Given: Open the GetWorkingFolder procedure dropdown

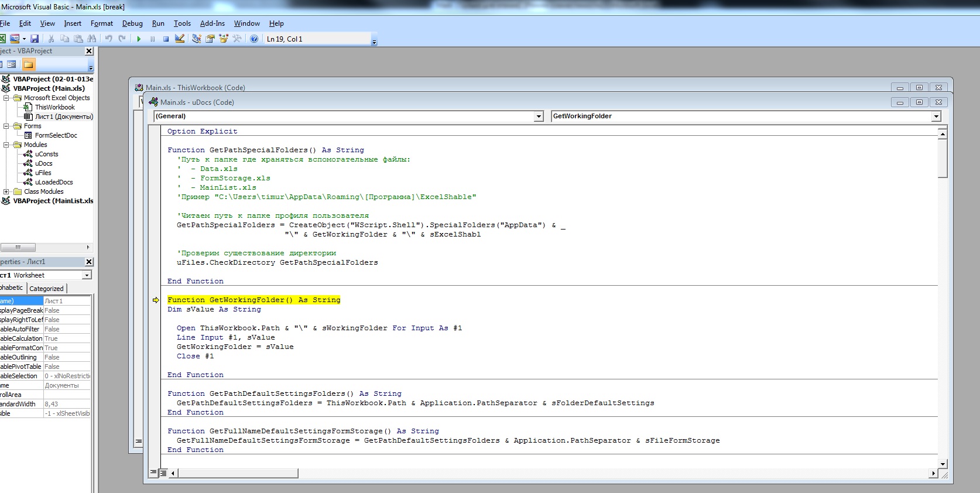Looking at the screenshot, I should click(936, 117).
